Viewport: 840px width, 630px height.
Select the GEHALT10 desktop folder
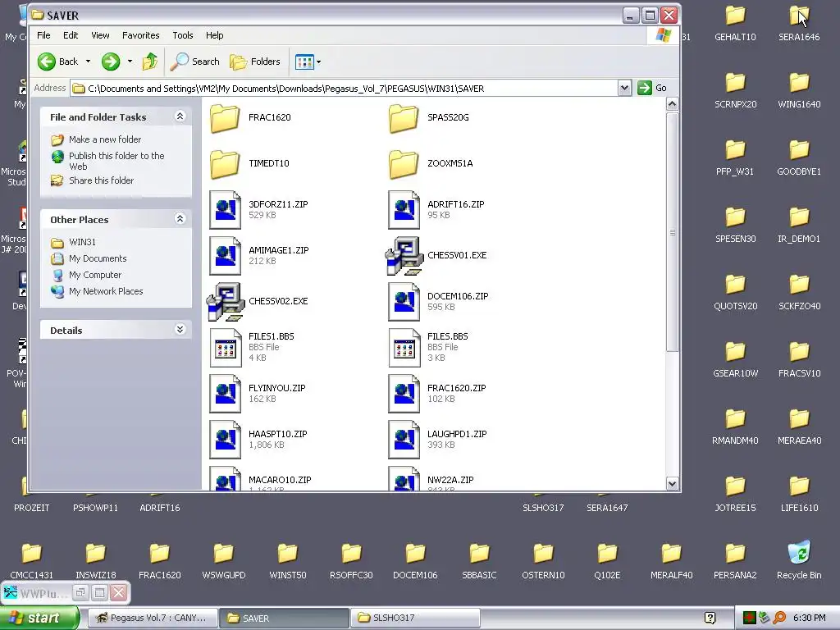735,24
